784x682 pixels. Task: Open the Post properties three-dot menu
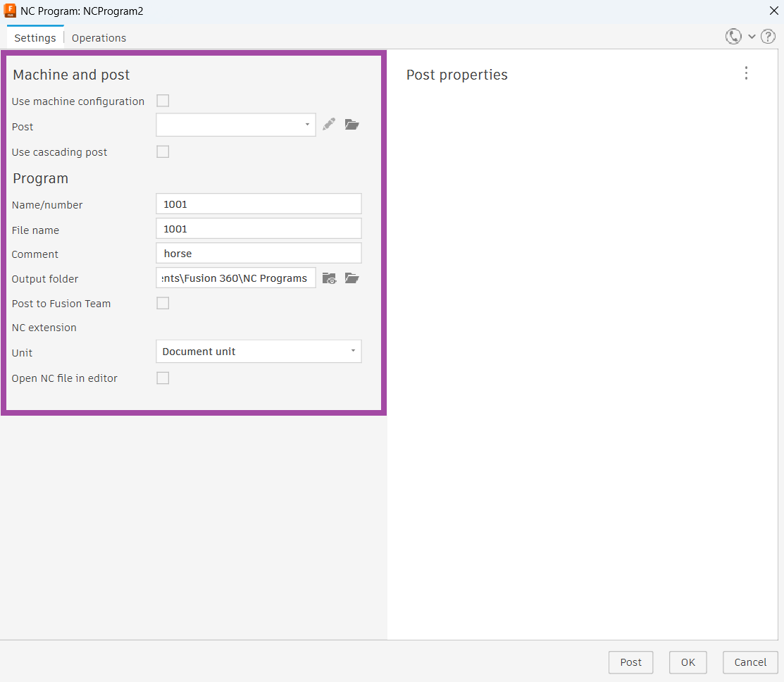point(747,73)
